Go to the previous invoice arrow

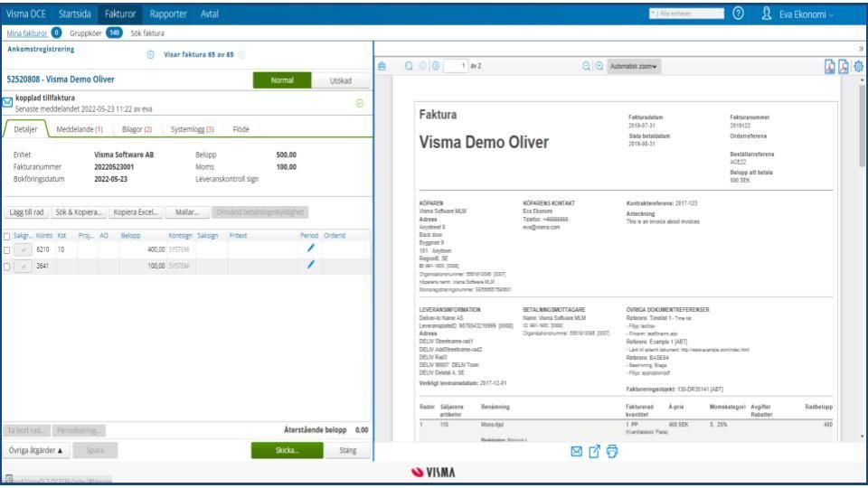click(150, 55)
